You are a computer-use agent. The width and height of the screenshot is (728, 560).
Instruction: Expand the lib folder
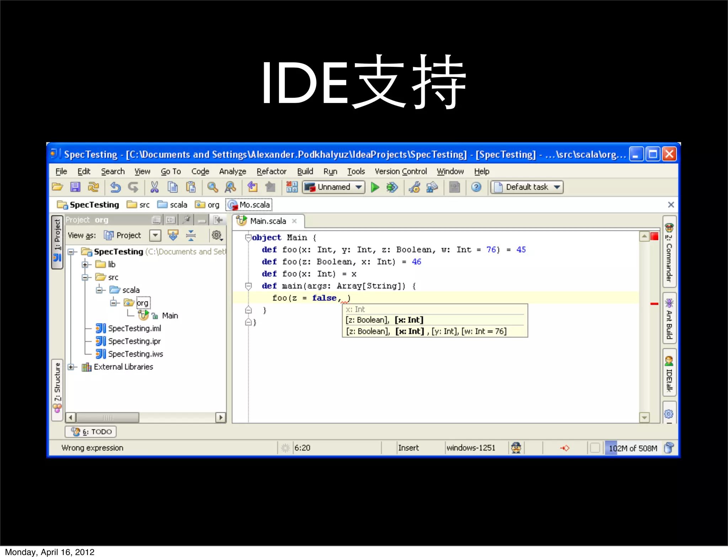85,264
